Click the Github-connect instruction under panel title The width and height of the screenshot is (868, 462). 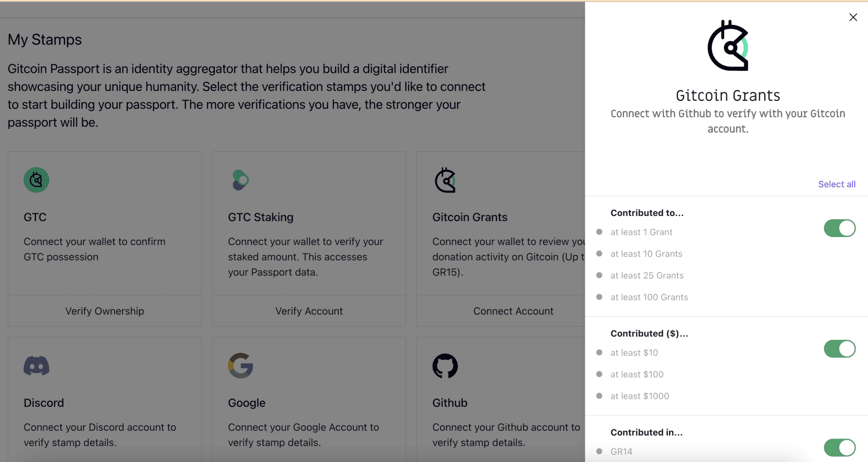click(x=728, y=121)
